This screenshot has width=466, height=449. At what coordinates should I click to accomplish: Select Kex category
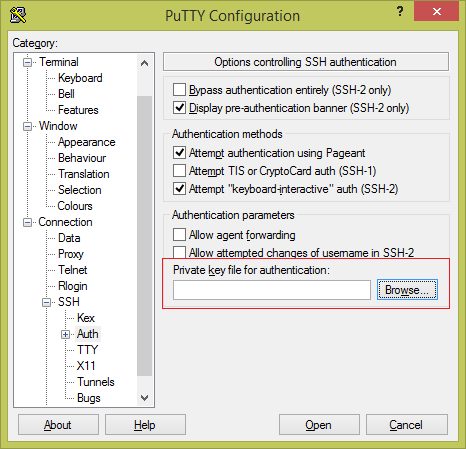[x=86, y=318]
